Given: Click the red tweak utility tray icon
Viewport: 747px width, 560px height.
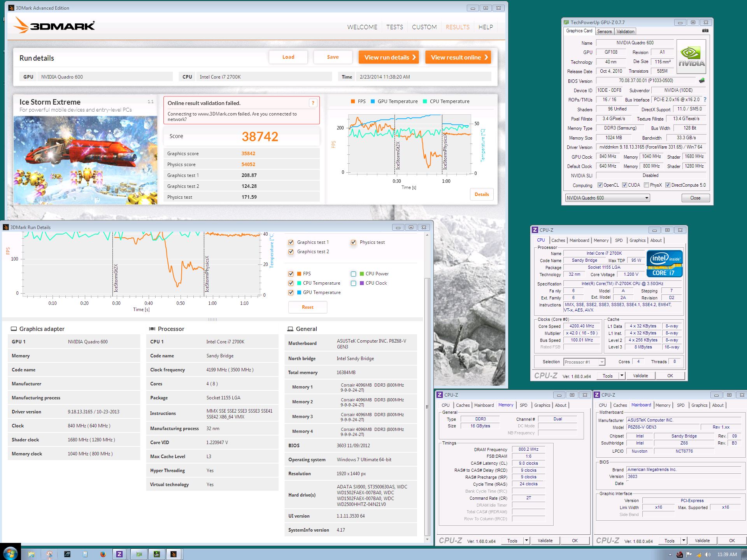Looking at the screenshot, I should (680, 555).
